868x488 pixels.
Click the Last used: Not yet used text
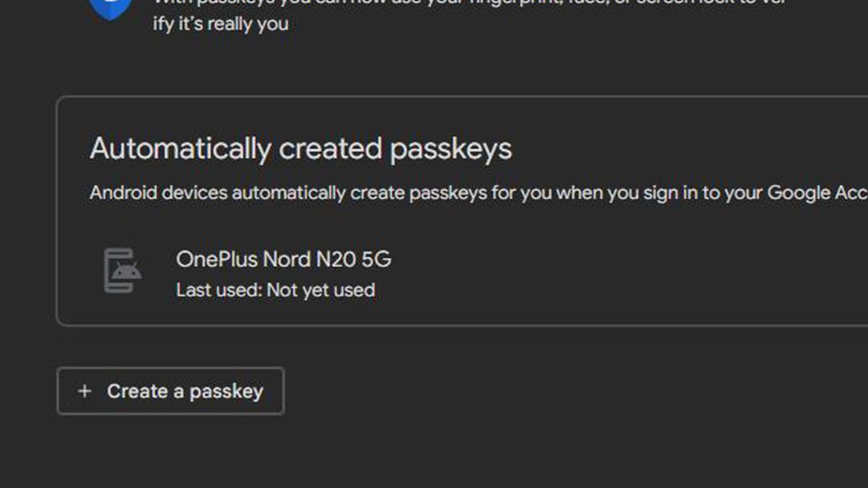(275, 290)
